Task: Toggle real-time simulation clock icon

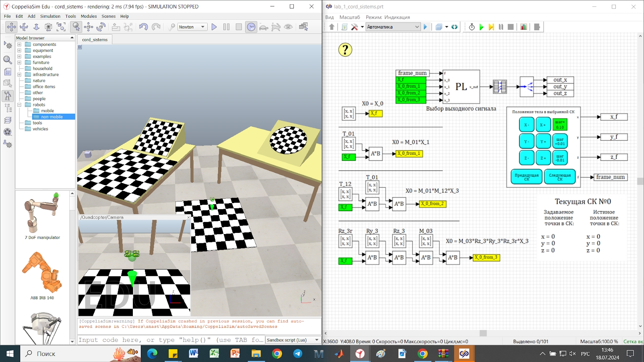Action: 251,27
